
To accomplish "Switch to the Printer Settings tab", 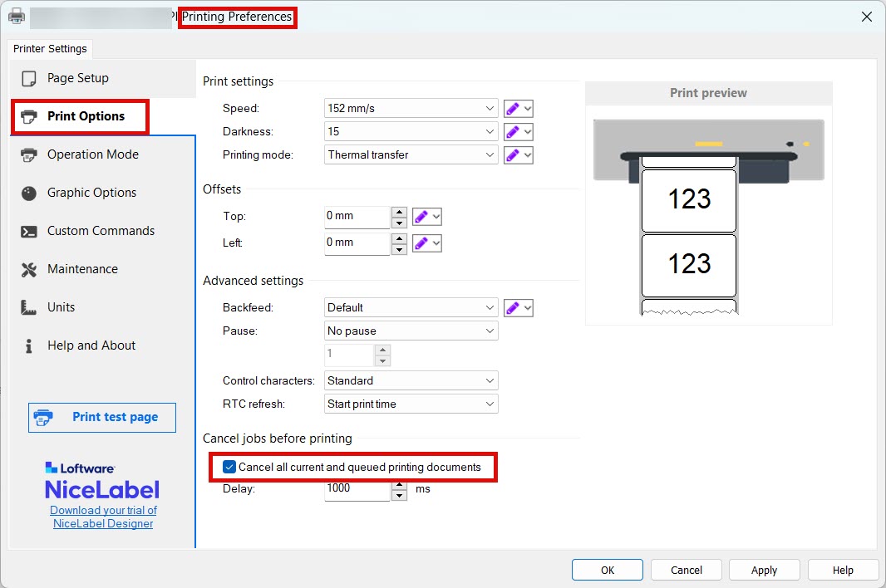I will click(x=50, y=49).
